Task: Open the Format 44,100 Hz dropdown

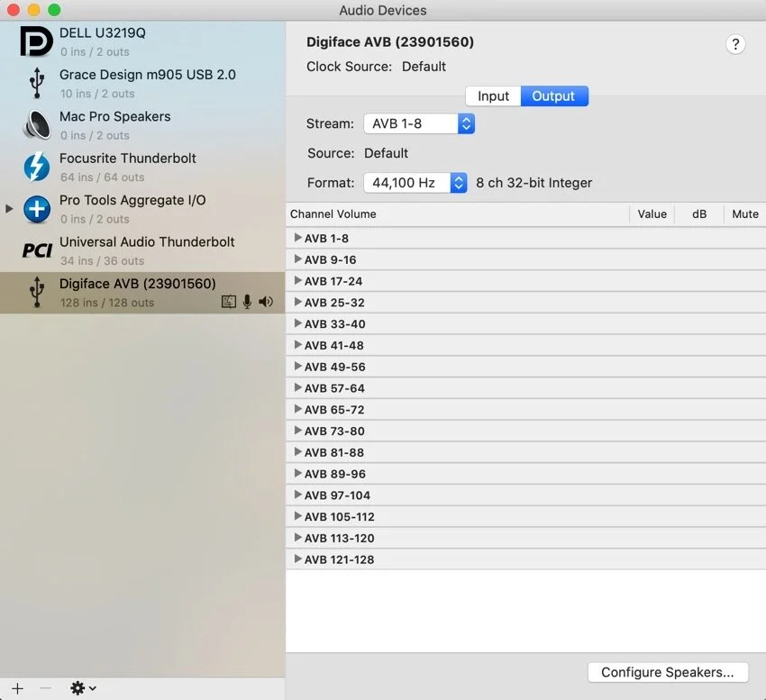Action: coord(415,183)
